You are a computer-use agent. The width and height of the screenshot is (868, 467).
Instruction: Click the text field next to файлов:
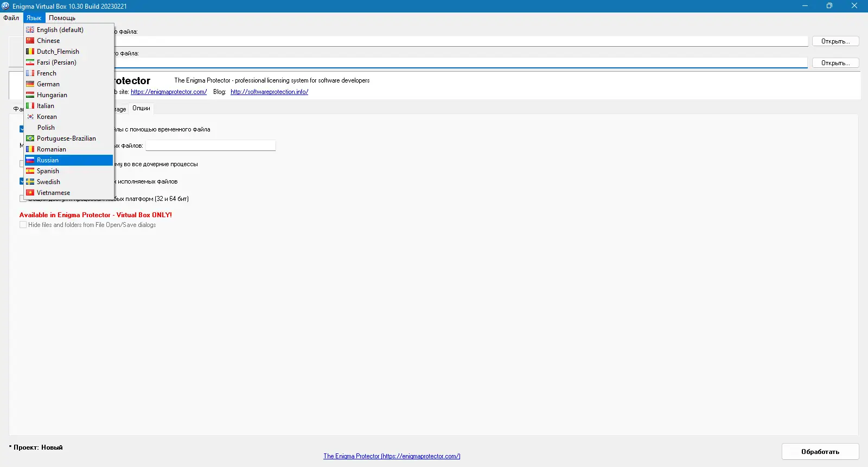(x=210, y=146)
